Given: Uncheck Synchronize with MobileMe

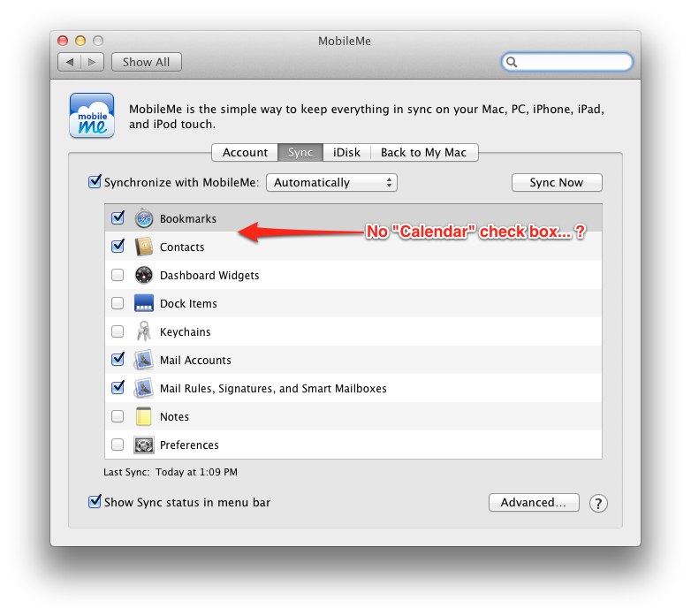Looking at the screenshot, I should [95, 181].
